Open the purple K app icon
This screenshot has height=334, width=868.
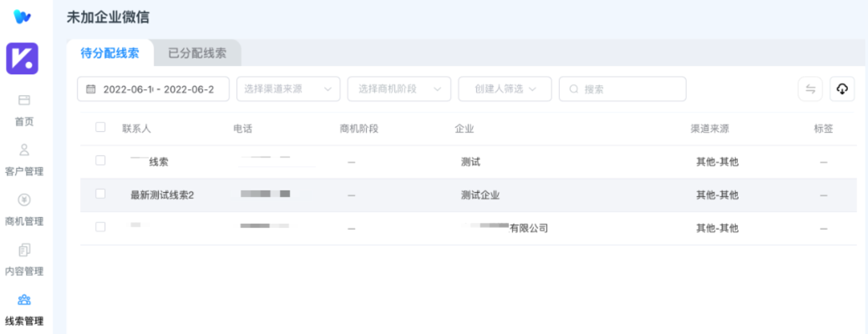pyautogui.click(x=23, y=59)
